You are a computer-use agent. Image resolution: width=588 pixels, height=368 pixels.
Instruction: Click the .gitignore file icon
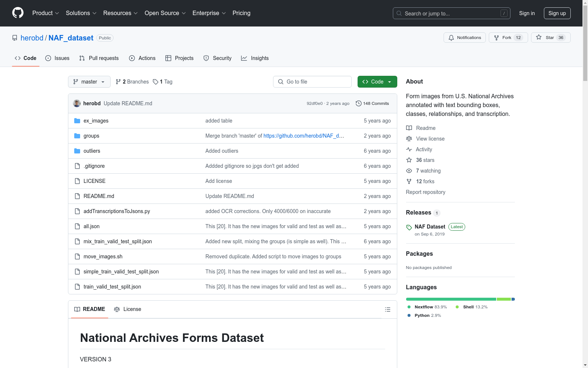(77, 166)
